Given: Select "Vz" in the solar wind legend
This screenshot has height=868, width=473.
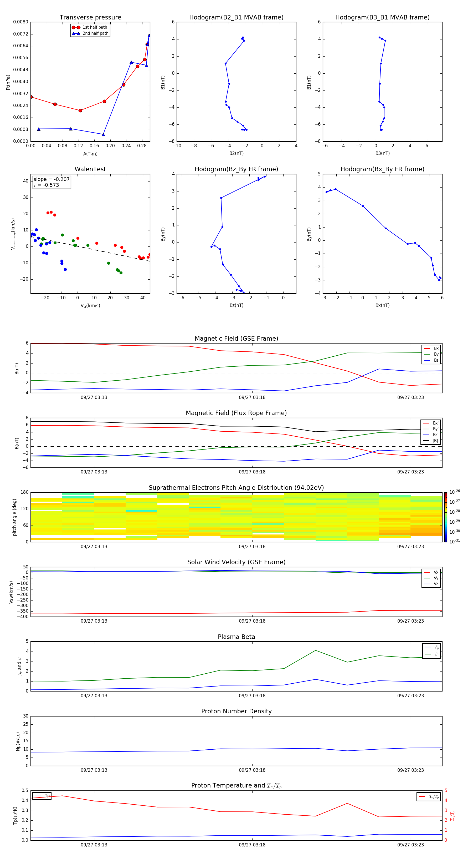Looking at the screenshot, I should [431, 584].
